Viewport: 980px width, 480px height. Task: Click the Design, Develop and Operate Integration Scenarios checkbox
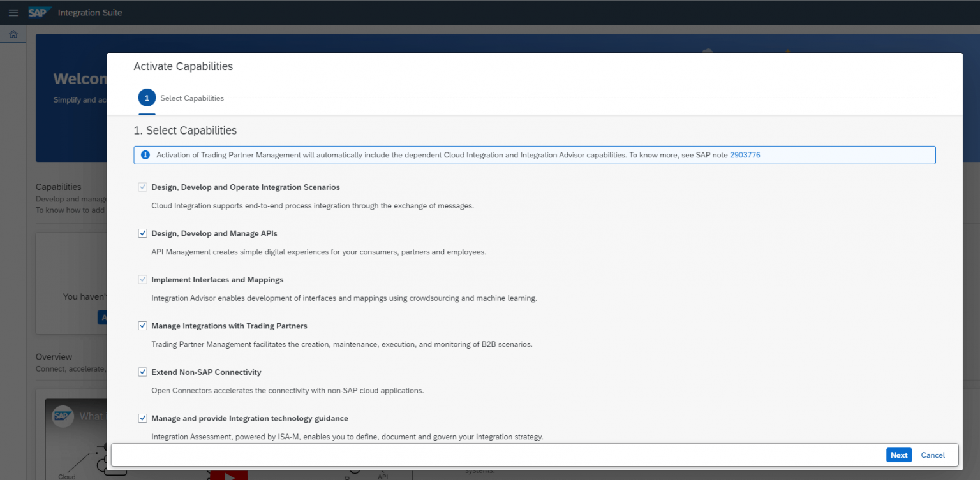(x=142, y=186)
